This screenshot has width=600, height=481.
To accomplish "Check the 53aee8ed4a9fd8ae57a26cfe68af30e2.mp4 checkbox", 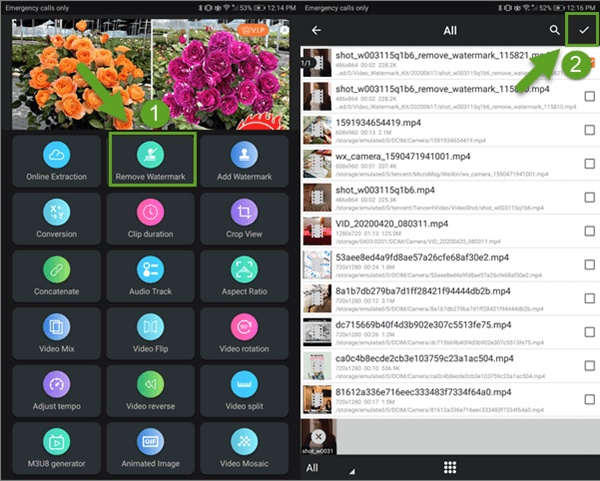I will [x=590, y=265].
